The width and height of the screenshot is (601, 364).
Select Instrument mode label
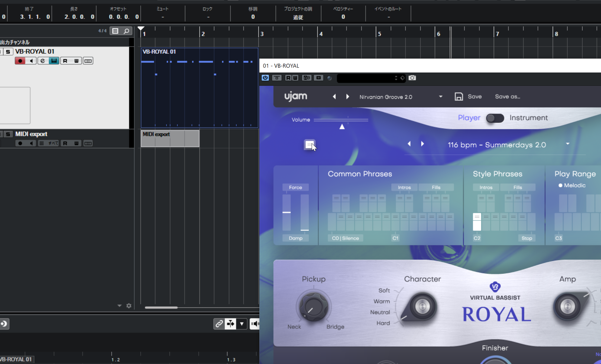pos(528,118)
